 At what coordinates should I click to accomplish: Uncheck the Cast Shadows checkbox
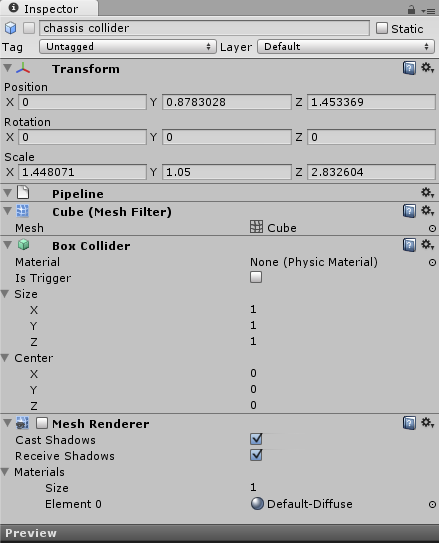[x=256, y=439]
